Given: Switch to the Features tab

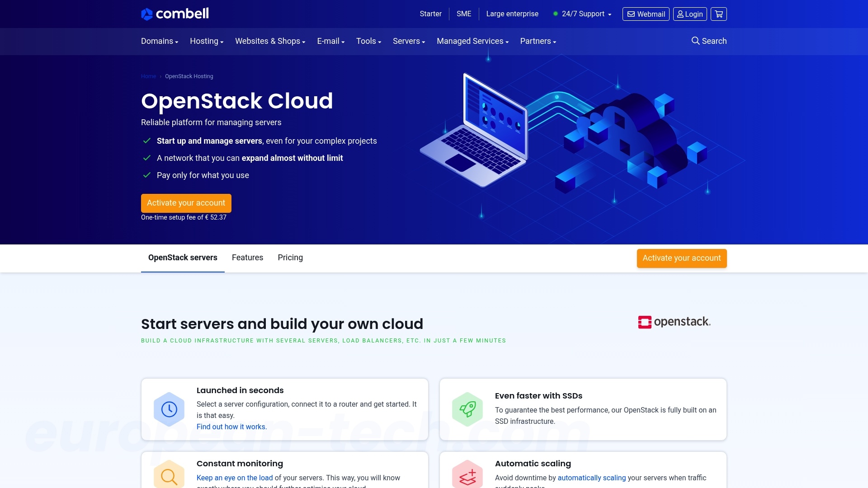Looking at the screenshot, I should 247,258.
